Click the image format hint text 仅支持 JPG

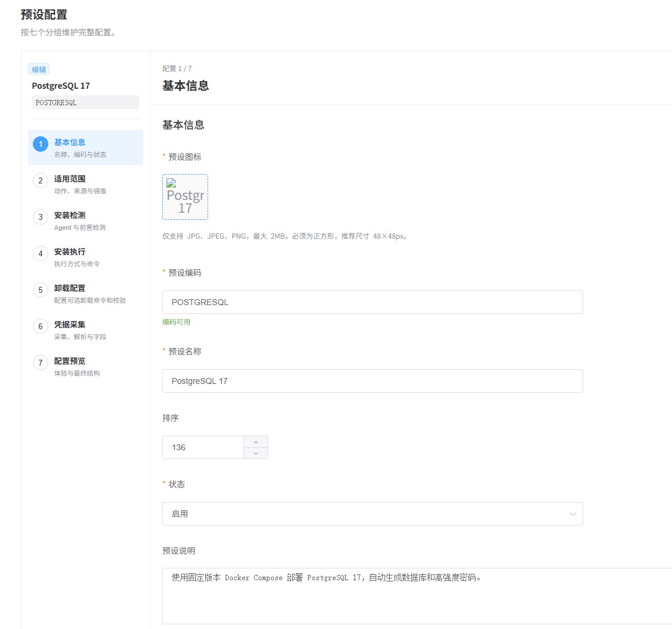tap(286, 236)
